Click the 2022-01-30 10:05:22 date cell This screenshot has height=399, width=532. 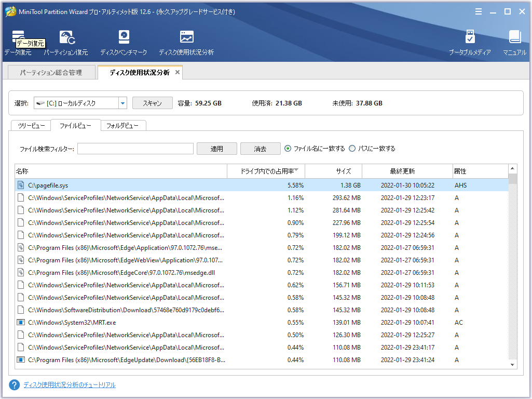pos(407,185)
